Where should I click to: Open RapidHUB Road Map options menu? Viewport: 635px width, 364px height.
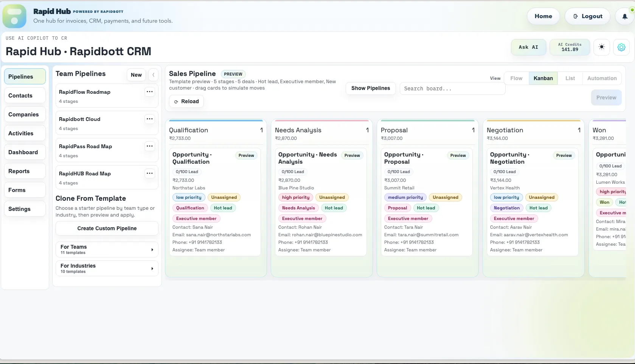tap(150, 173)
